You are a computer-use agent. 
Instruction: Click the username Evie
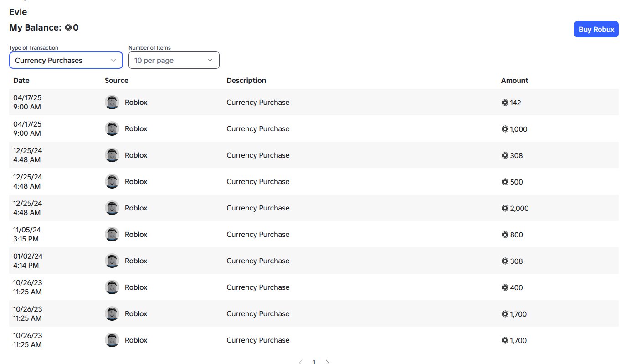[x=18, y=12]
